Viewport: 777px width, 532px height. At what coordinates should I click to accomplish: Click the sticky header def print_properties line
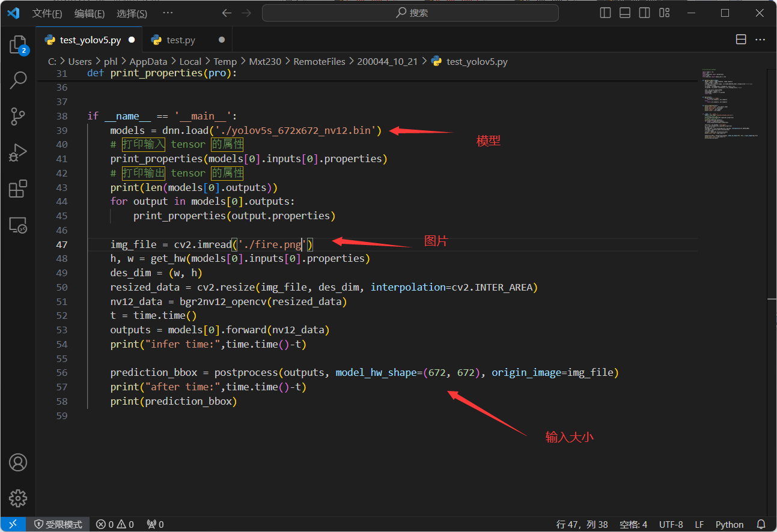click(367, 73)
